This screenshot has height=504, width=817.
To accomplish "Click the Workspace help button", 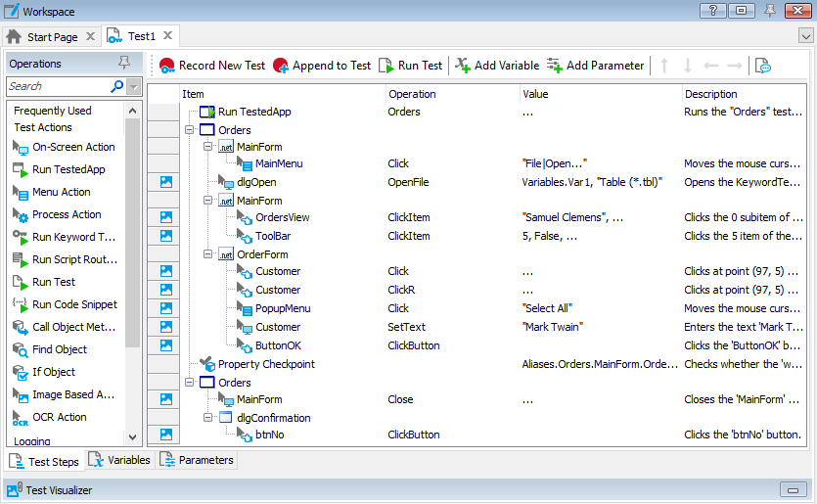I will (x=712, y=11).
